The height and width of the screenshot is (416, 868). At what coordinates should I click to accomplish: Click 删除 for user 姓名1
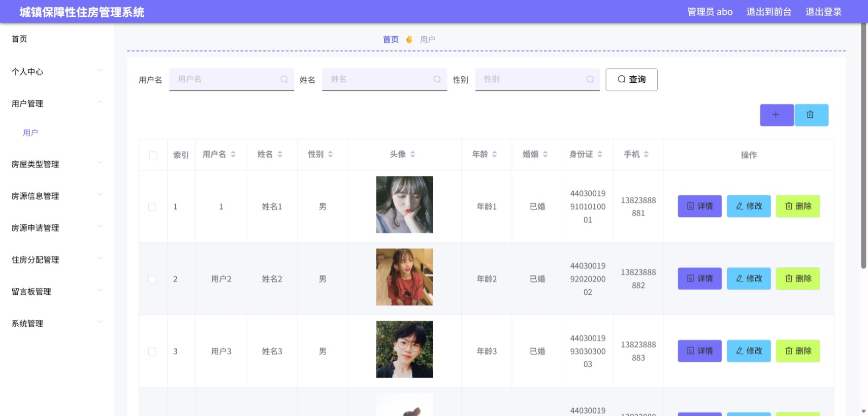click(x=798, y=206)
